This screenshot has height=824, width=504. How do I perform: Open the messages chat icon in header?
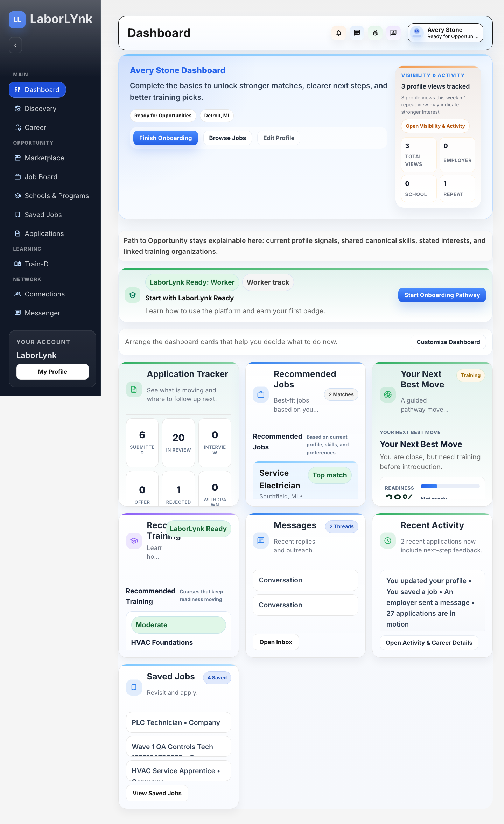pyautogui.click(x=357, y=33)
